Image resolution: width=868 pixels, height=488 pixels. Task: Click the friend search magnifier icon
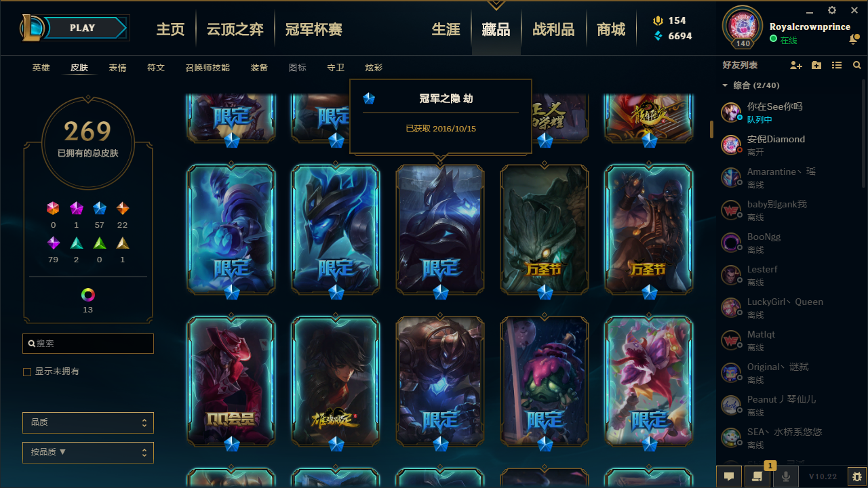click(x=857, y=65)
